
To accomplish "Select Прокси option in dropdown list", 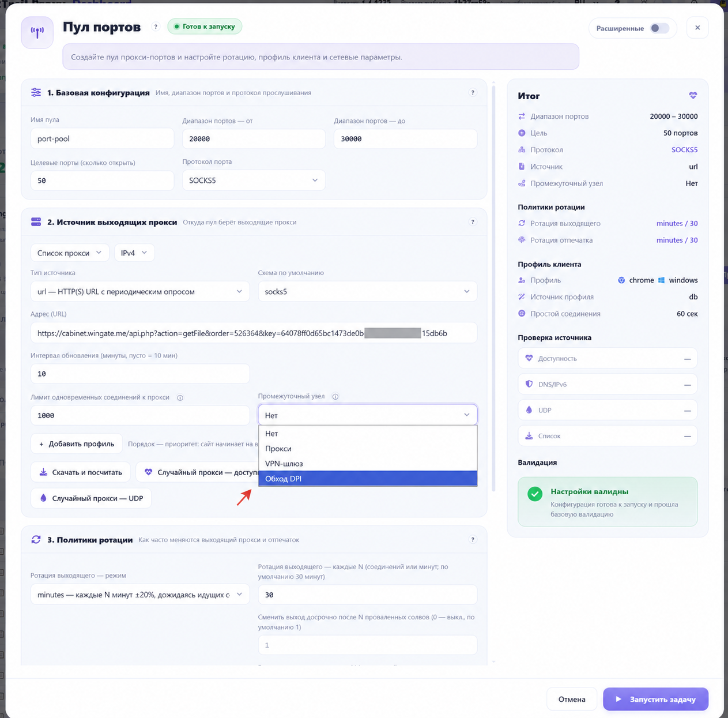I will point(368,449).
